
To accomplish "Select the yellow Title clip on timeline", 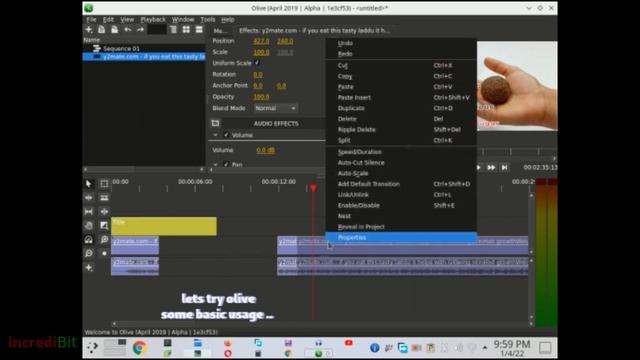I will [x=164, y=227].
